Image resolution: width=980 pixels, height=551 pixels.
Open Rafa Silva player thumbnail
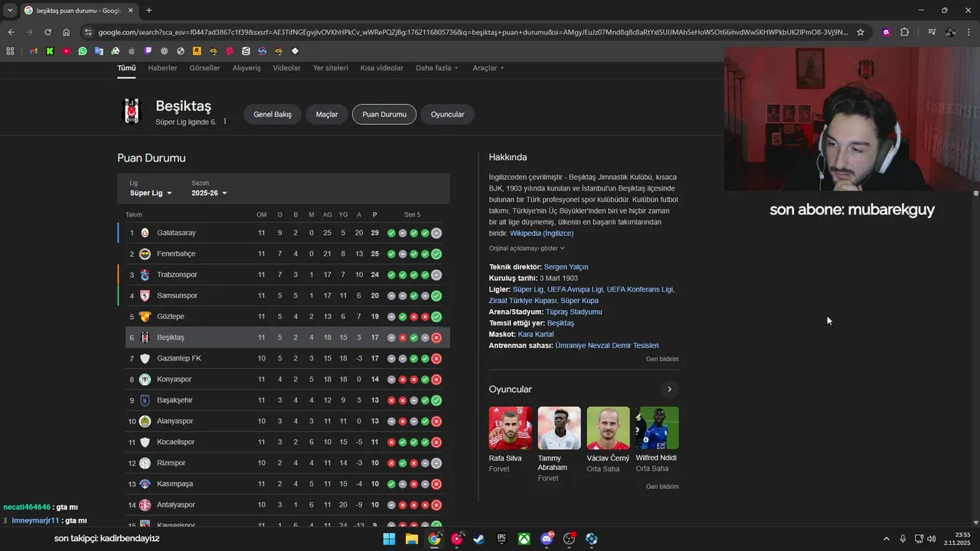point(511,428)
